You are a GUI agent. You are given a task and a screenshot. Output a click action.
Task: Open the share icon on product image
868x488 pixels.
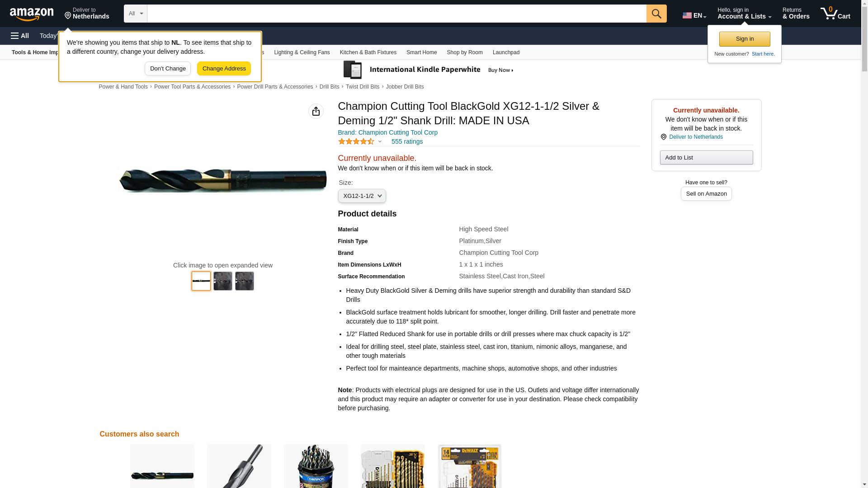tap(316, 111)
